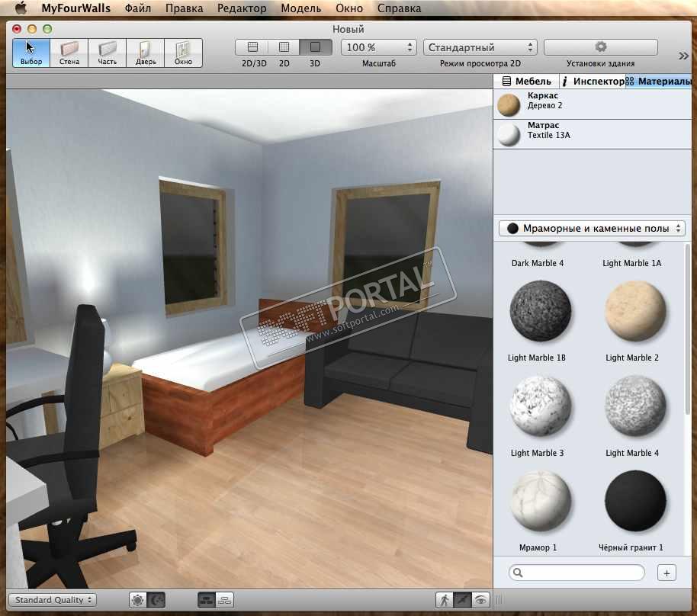Open the Окно menu in menu bar

pos(349,8)
